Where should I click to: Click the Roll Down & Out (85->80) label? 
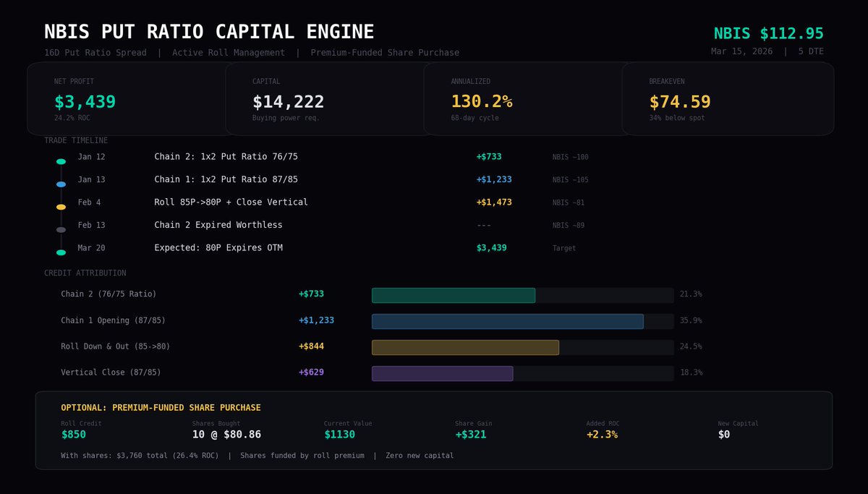[x=116, y=346]
